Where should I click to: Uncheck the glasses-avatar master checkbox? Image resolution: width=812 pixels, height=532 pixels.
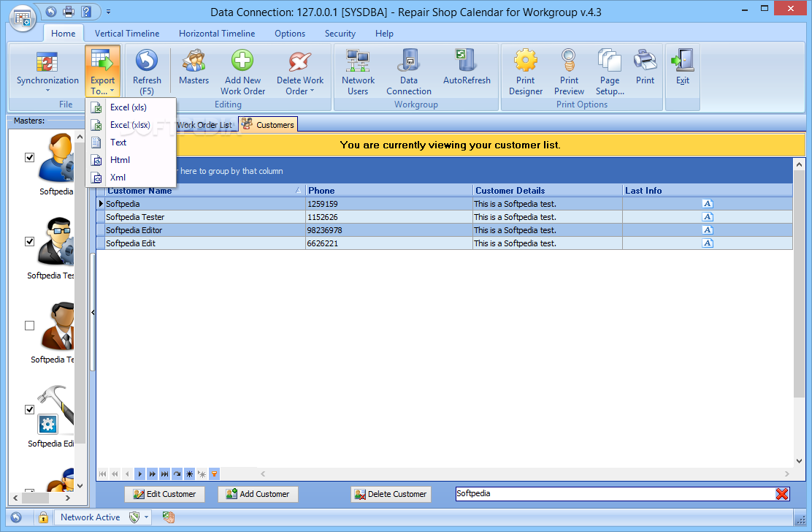tap(29, 241)
